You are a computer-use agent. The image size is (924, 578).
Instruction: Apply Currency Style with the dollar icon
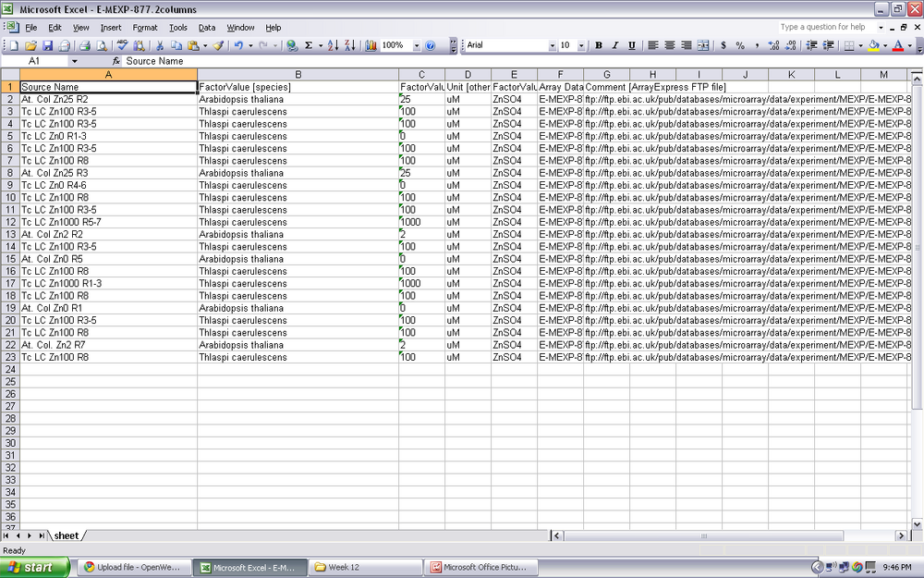(x=723, y=45)
